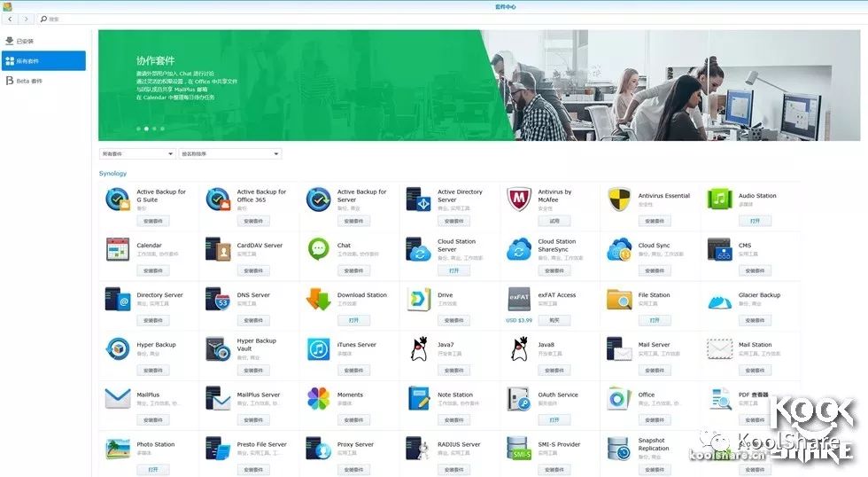
Task: Open the Installed packages sidebar item
Action: 43,41
